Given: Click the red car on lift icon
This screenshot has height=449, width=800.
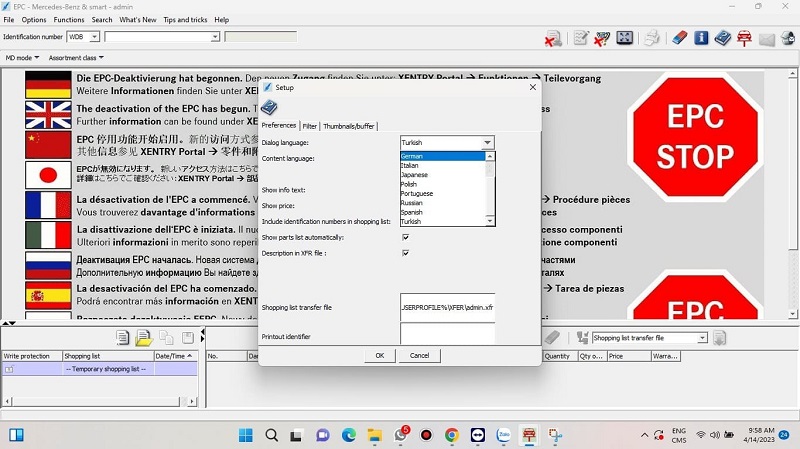Looking at the screenshot, I should click(x=744, y=38).
